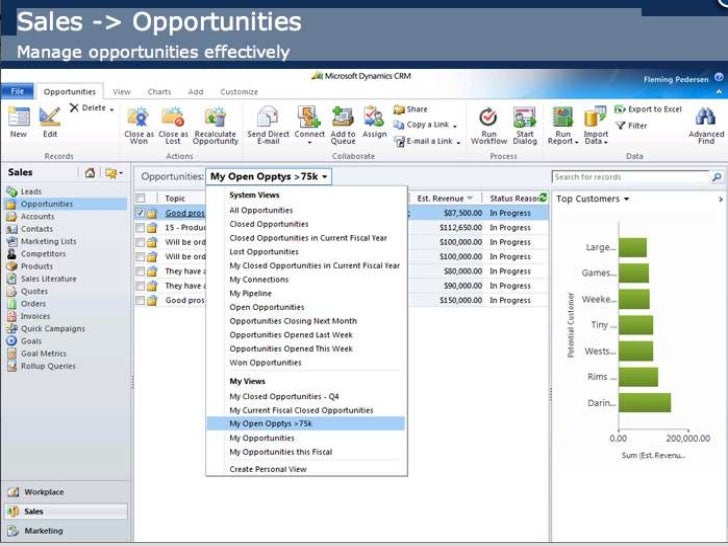Click the grid refresh icon

pos(543,197)
